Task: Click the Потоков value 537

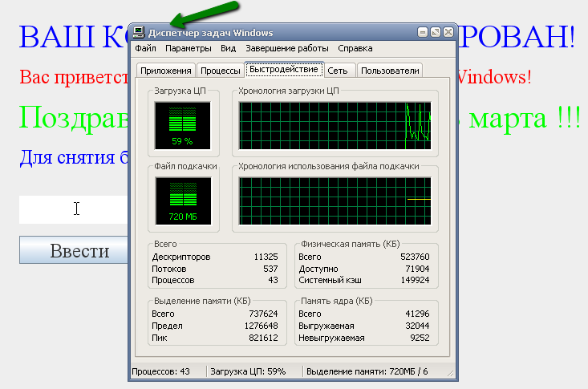Action: (270, 269)
